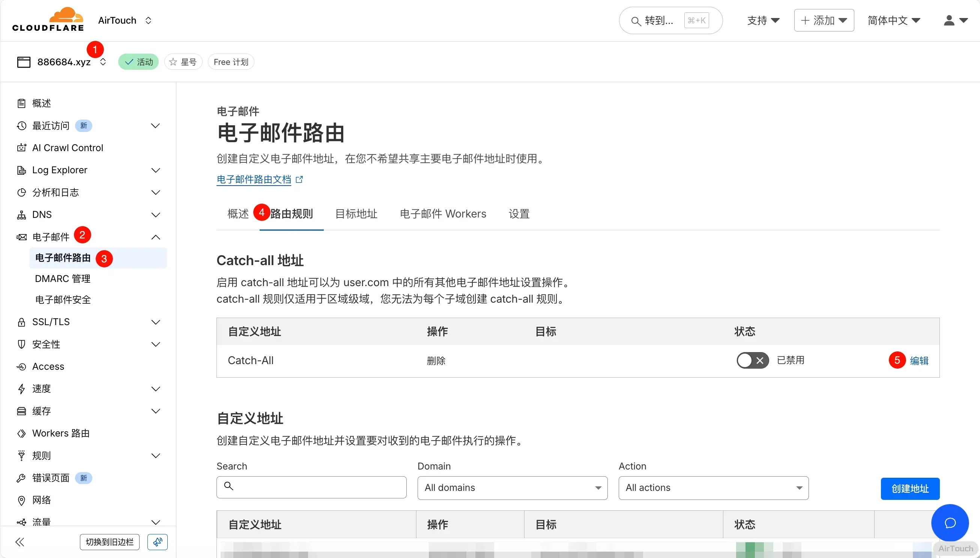Screen dimensions: 980x558
Task: Collapse sidebar with double-arrow icon
Action: pyautogui.click(x=20, y=541)
